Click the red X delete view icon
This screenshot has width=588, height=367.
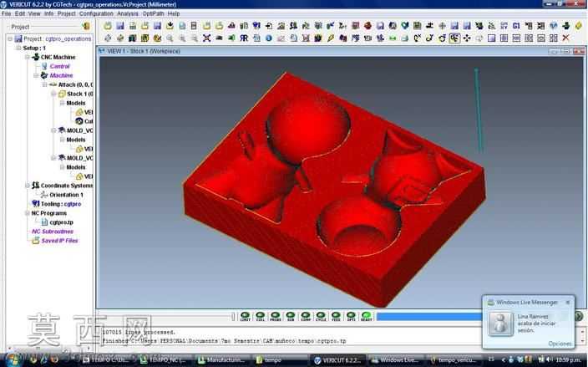pyautogui.click(x=566, y=38)
